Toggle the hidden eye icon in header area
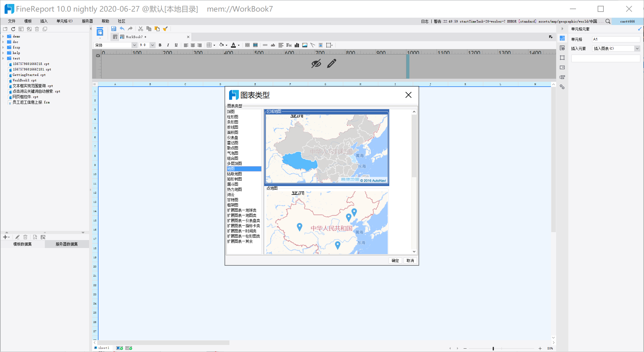Viewport: 644px width, 352px height. [316, 63]
